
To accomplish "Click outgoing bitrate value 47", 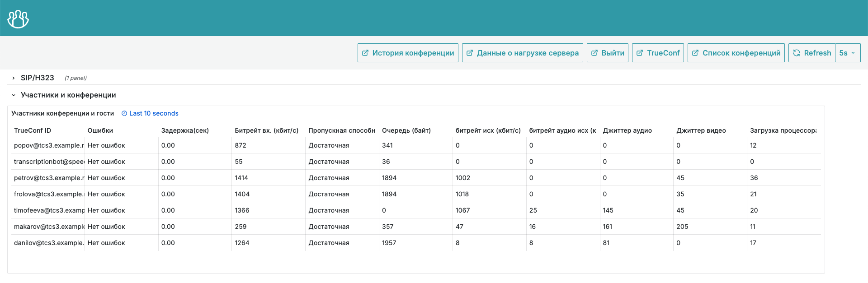I will (x=459, y=227).
